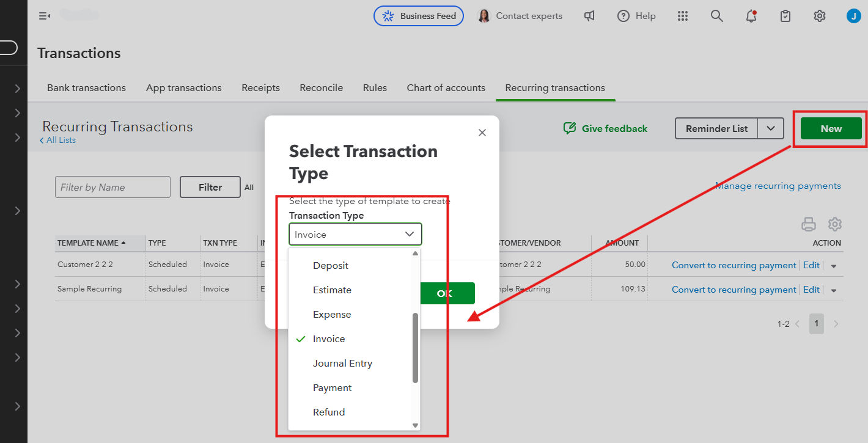This screenshot has height=443, width=868.
Task: Open the Reconcile tab
Action: coord(322,87)
